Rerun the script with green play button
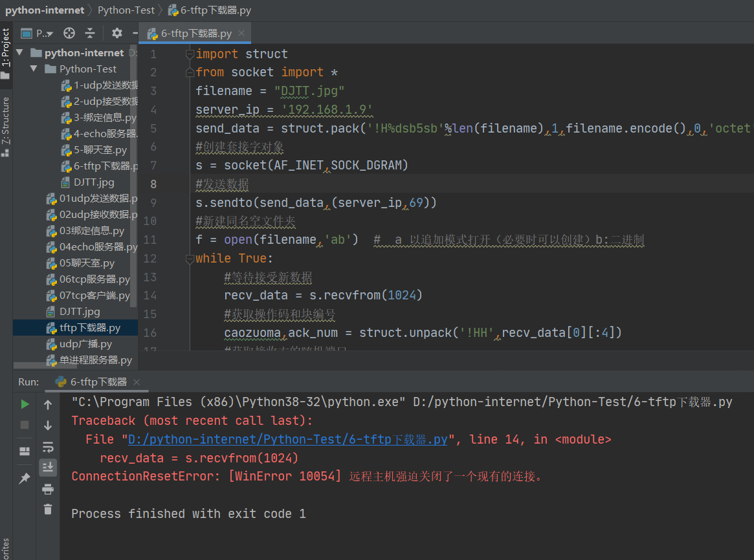This screenshot has height=560, width=754. pos(25,404)
